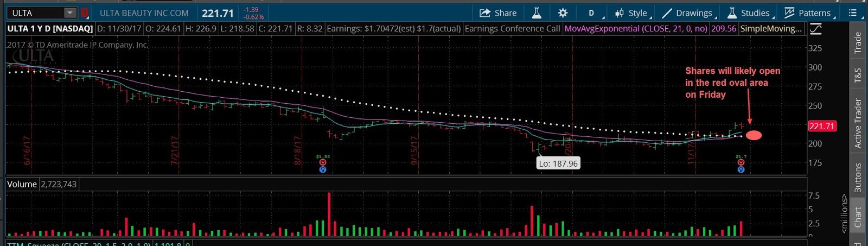Image resolution: width=868 pixels, height=246 pixels.
Task: Open the symbol dropdown next to ULTA
Action: (x=71, y=13)
